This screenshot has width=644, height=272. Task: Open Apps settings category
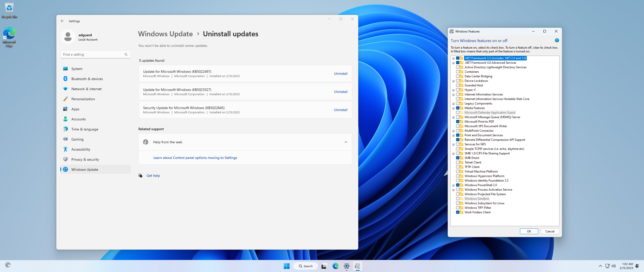pos(96,109)
